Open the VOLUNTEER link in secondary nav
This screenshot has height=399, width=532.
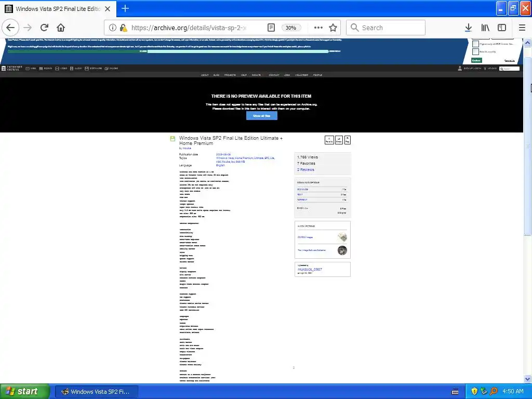click(x=302, y=75)
